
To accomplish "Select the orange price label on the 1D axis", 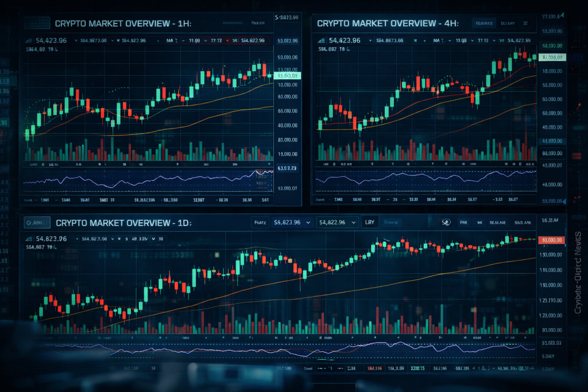I will click(x=552, y=240).
